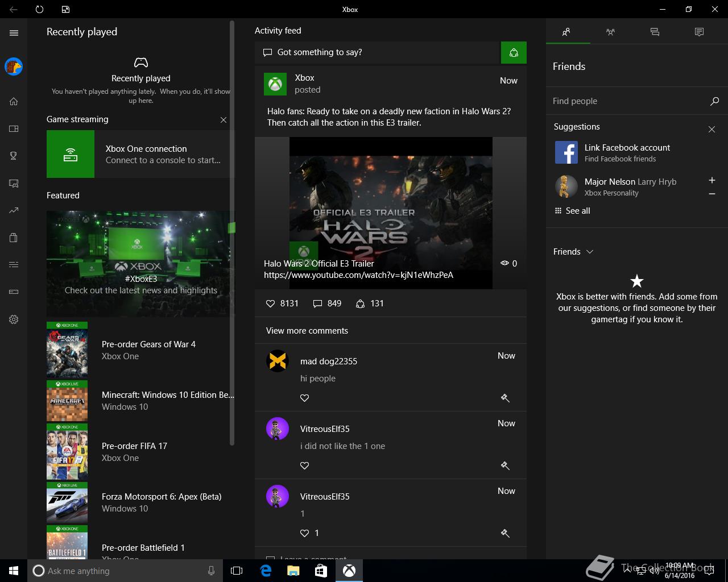The height and width of the screenshot is (582, 728).
Task: Open Minecraft: Windows 10 Edition
Action: 140,401
